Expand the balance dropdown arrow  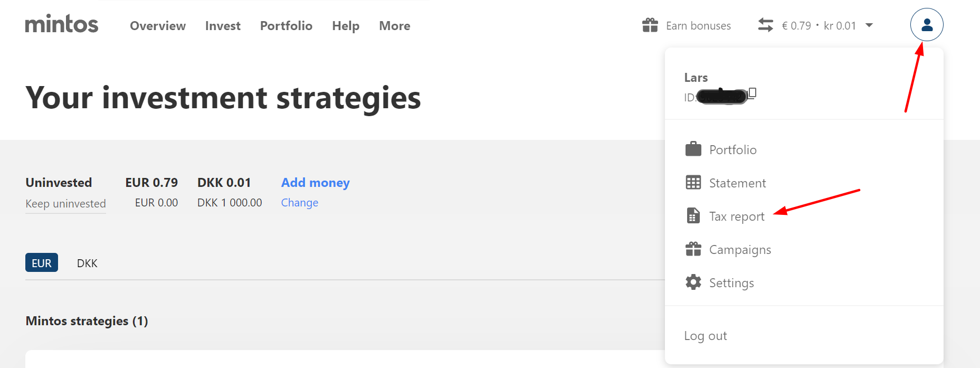(x=869, y=25)
